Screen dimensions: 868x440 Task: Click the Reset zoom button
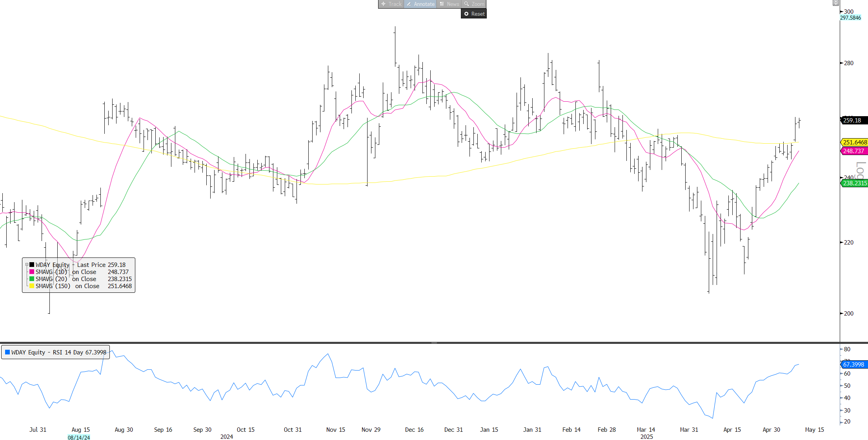(474, 14)
